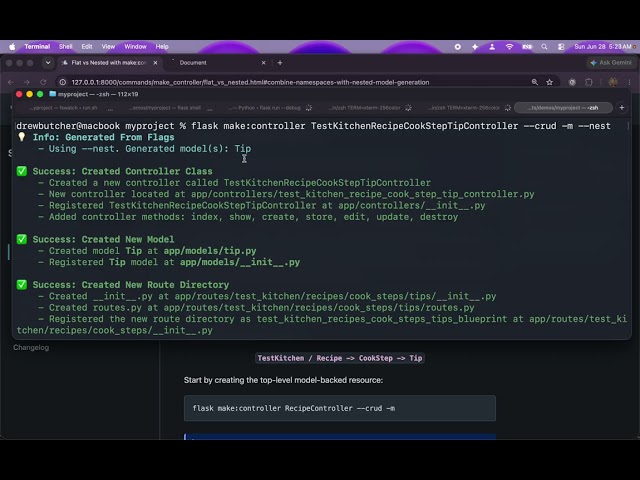Open the Wi-Fi status menu
This screenshot has height=480, width=640.
pyautogui.click(x=509, y=47)
